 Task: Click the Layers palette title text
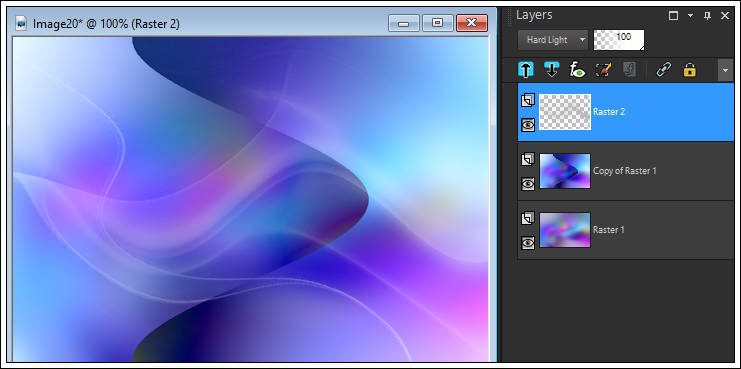point(535,15)
